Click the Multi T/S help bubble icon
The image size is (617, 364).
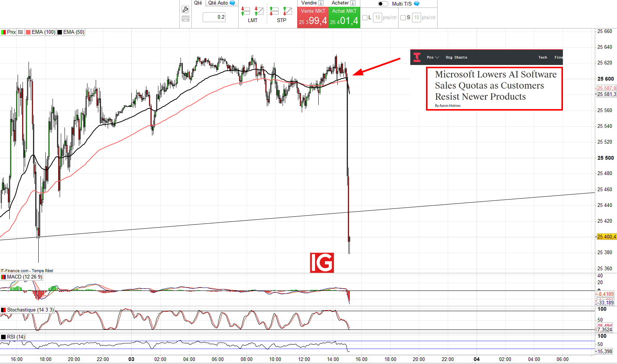(417, 4)
